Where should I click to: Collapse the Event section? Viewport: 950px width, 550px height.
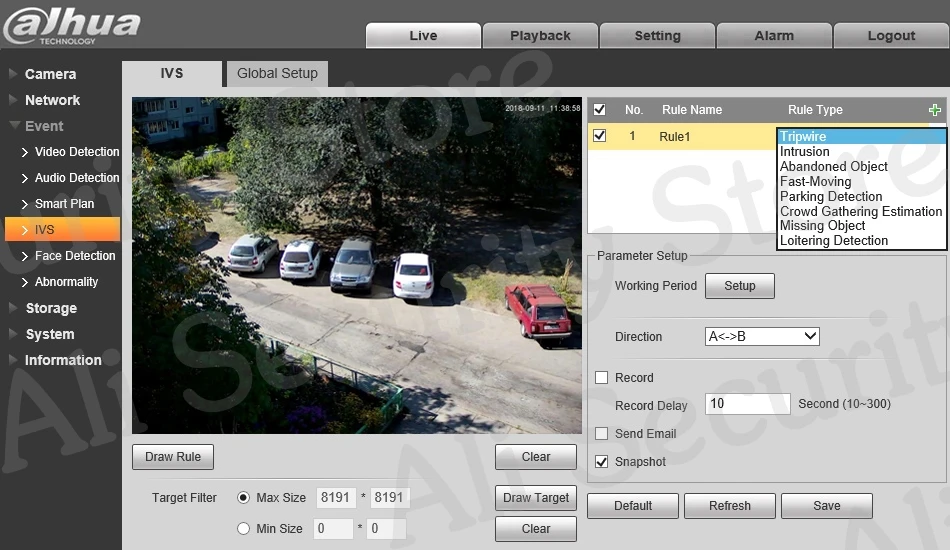[44, 126]
